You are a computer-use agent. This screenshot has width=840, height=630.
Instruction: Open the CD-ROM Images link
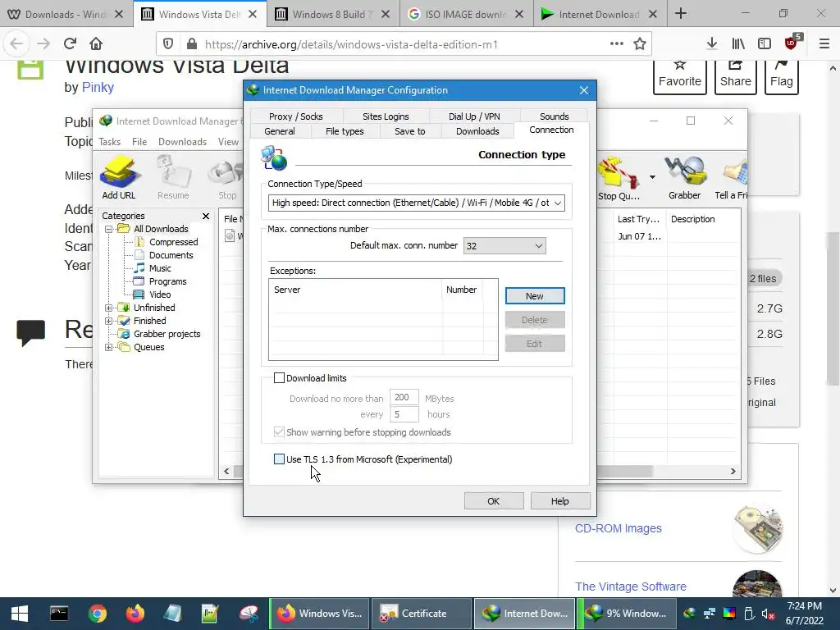point(619,528)
